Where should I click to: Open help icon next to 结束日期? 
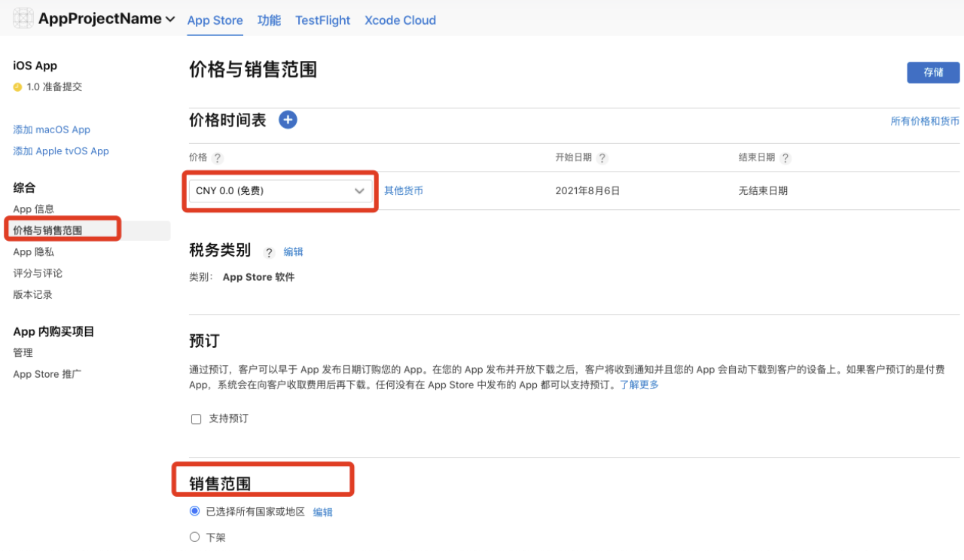[786, 158]
